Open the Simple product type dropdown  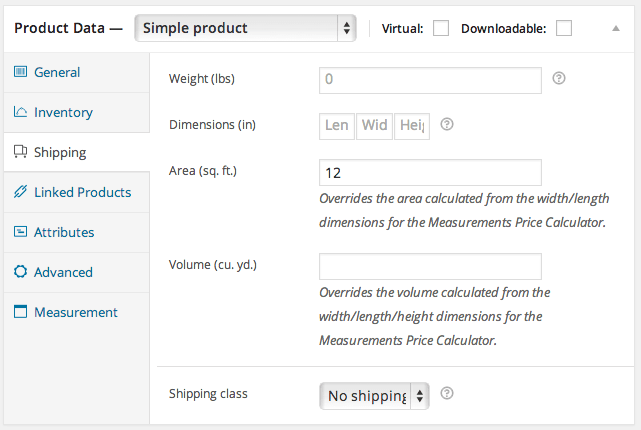point(245,28)
